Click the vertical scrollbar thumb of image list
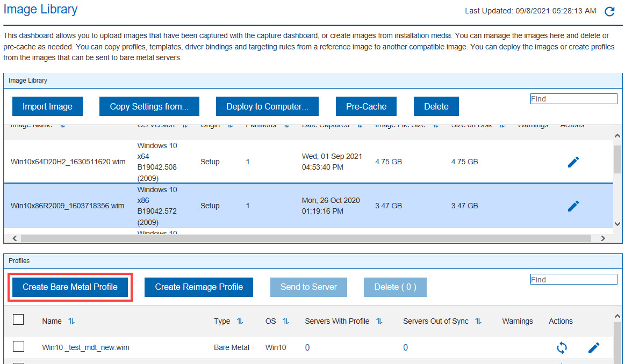This screenshot has height=364, width=625. point(617,159)
